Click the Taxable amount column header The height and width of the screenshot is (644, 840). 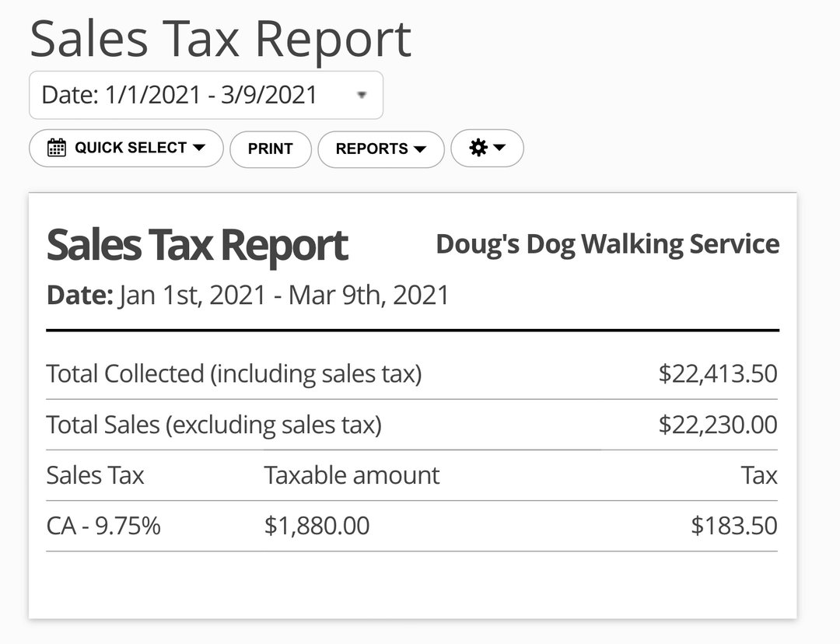(352, 475)
